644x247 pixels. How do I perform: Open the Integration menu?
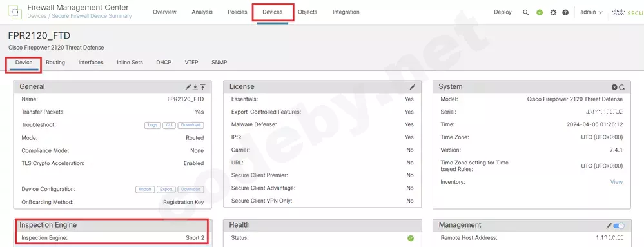point(346,12)
